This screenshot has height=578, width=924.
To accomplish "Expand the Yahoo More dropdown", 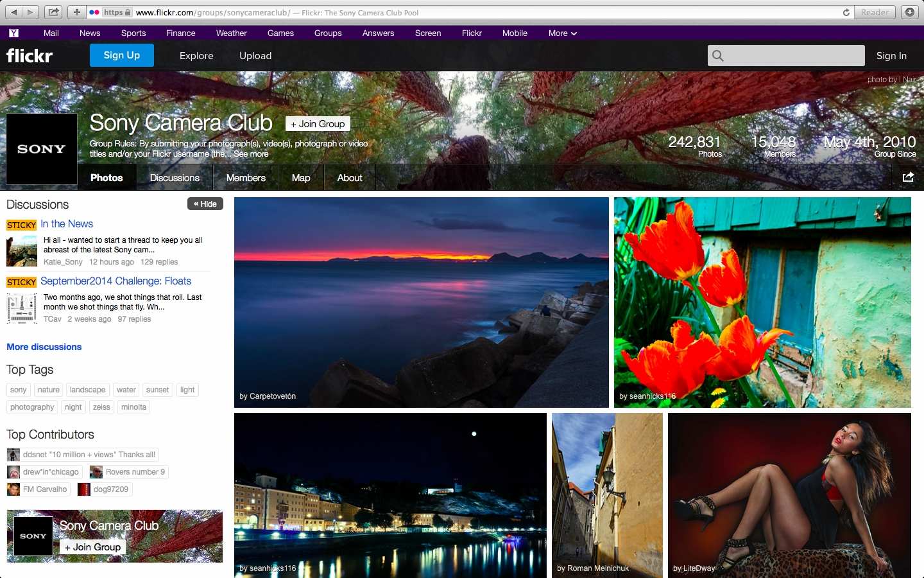I will point(563,33).
